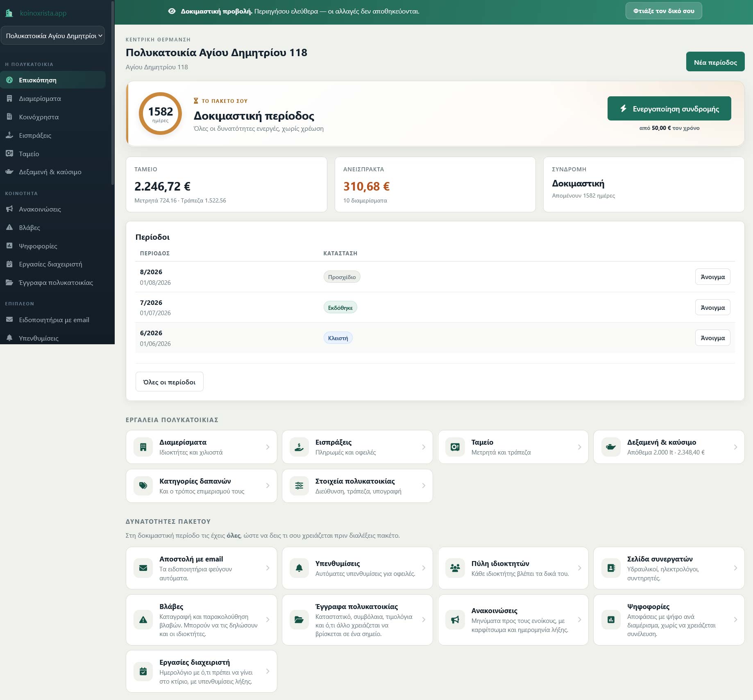Click the Έγγραφα πολυκατοικίας folder sidebar icon
753x700 pixels.
(9, 282)
